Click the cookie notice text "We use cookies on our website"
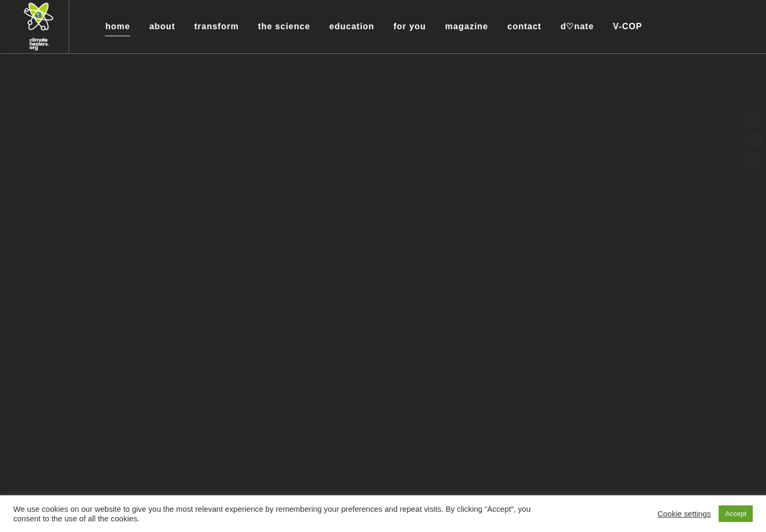The height and width of the screenshot is (532, 766). pyautogui.click(x=66, y=509)
